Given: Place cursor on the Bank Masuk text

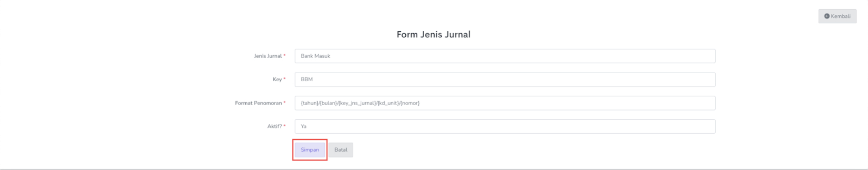Looking at the screenshot, I should 315,56.
